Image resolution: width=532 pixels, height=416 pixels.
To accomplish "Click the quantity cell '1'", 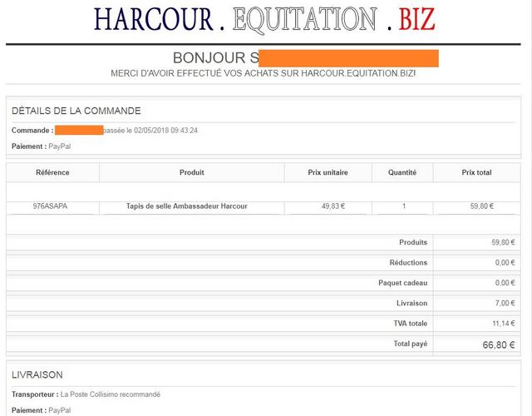I will [404, 206].
